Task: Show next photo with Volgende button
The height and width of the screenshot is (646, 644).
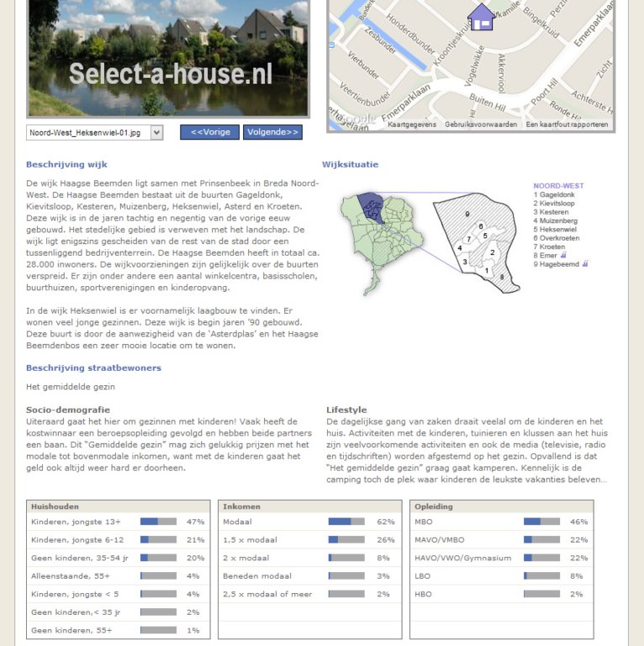Action: (272, 132)
